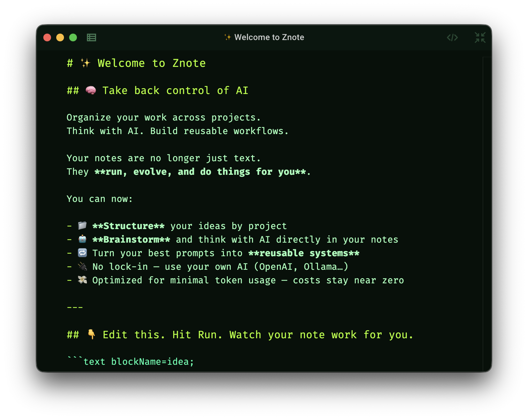Click the folder emoji before Structure
This screenshot has height=420, width=528.
pos(82,226)
